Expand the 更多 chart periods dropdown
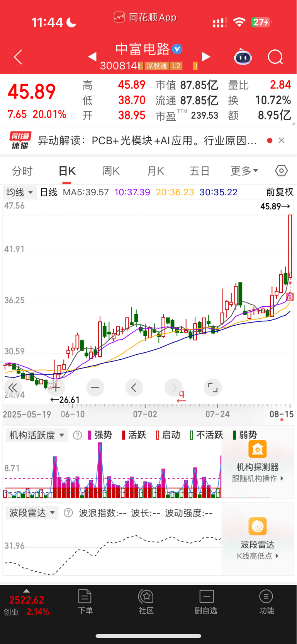297x644 pixels. 244,171
